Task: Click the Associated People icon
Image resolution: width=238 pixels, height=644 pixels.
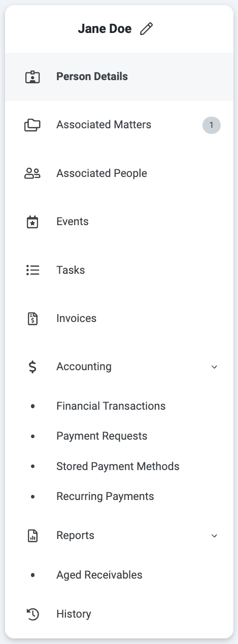Action: click(x=32, y=173)
